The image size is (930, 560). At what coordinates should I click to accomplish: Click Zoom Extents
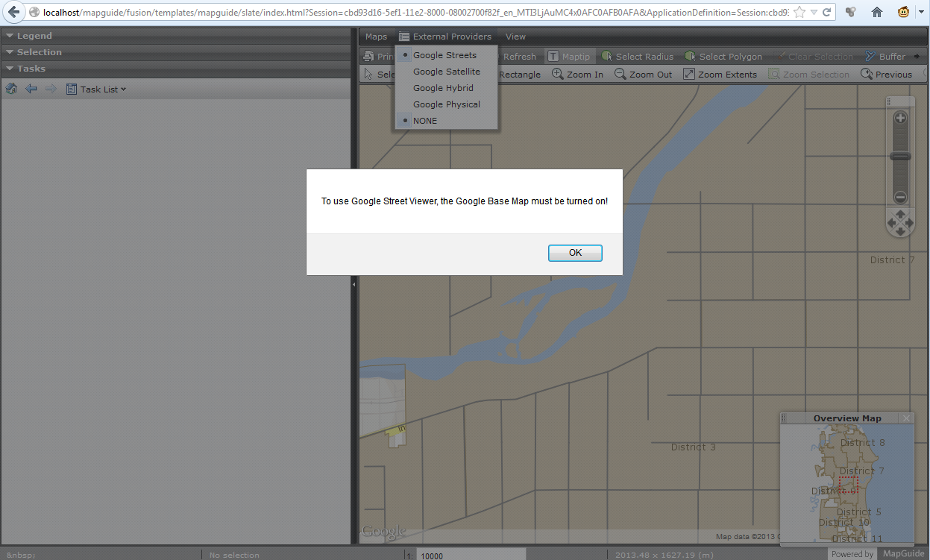[720, 75]
